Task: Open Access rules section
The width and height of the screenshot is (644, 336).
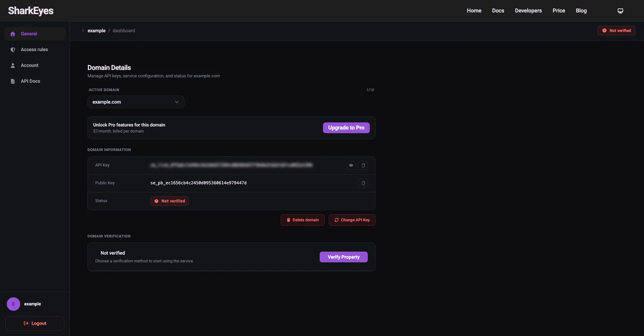Action: pyautogui.click(x=35, y=49)
